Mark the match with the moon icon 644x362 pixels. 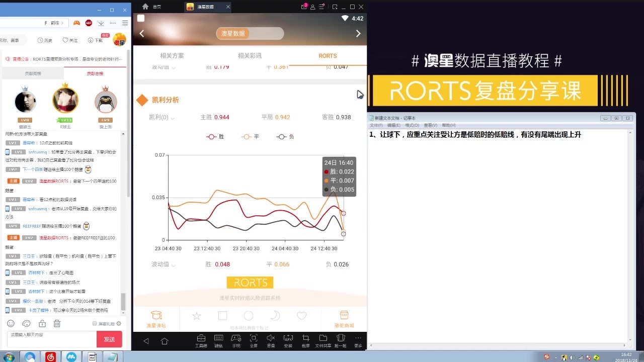[275, 316]
